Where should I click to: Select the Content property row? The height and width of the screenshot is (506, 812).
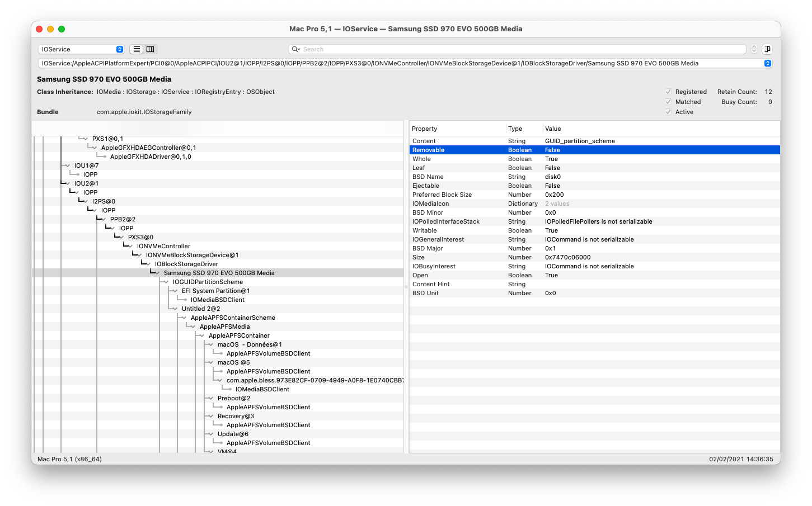[595, 141]
